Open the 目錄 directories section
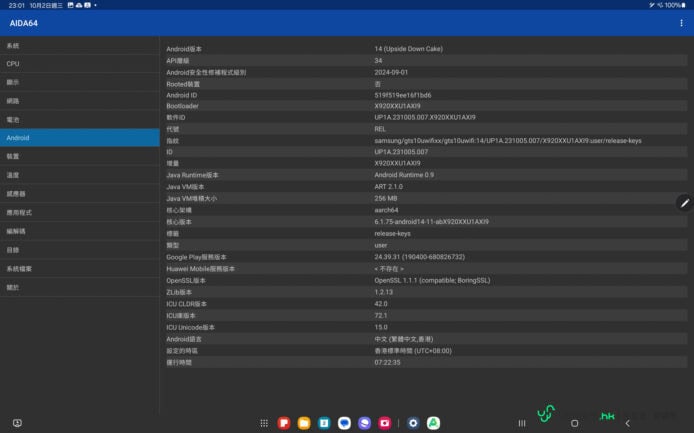Viewport: 694px width, 433px height. pos(80,250)
